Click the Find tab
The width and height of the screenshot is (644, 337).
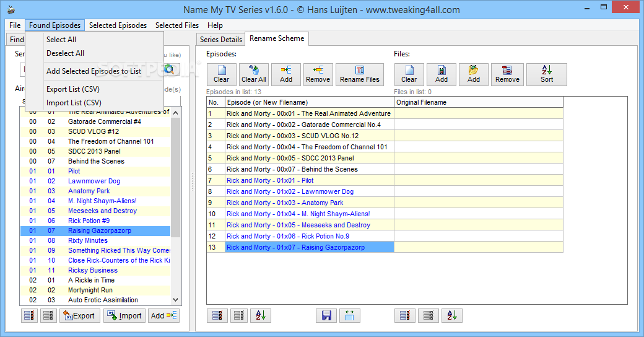point(16,40)
